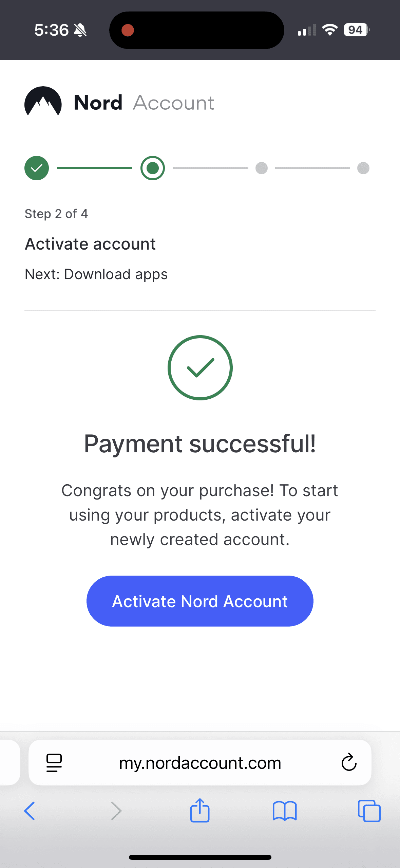Select the current second step indicator
The image size is (400, 868).
click(x=153, y=168)
